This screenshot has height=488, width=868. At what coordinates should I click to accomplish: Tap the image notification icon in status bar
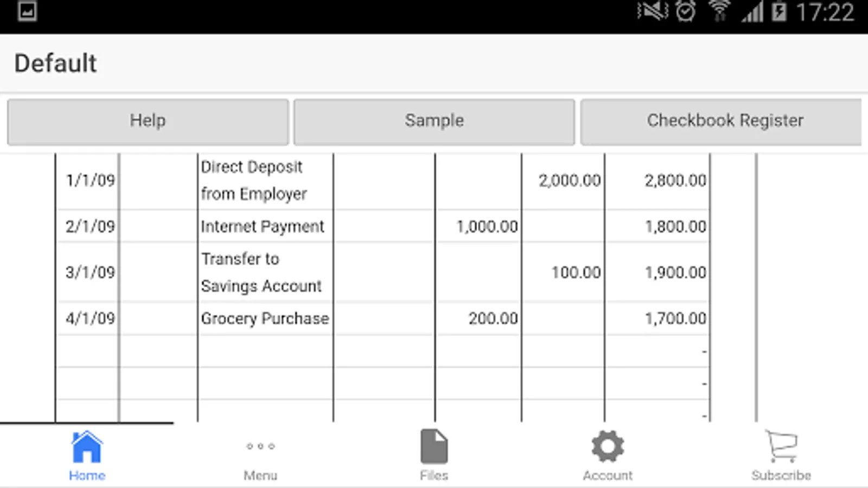click(x=27, y=11)
